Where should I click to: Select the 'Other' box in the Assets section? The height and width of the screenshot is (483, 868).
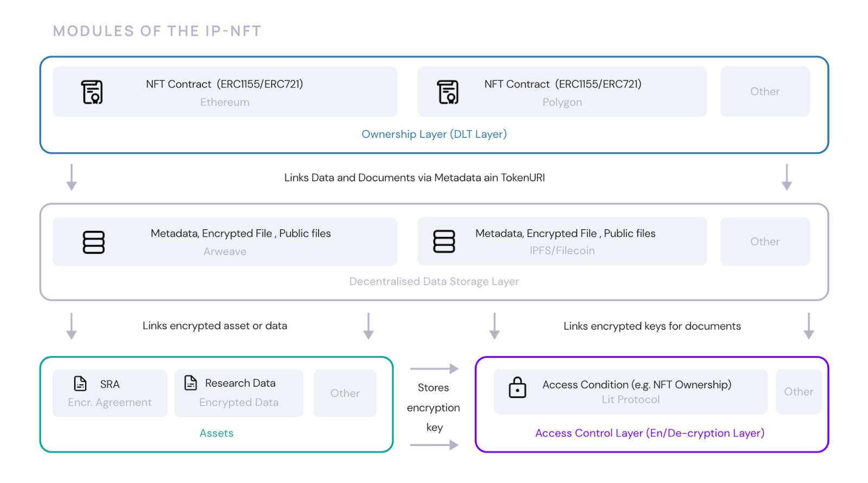click(x=345, y=394)
